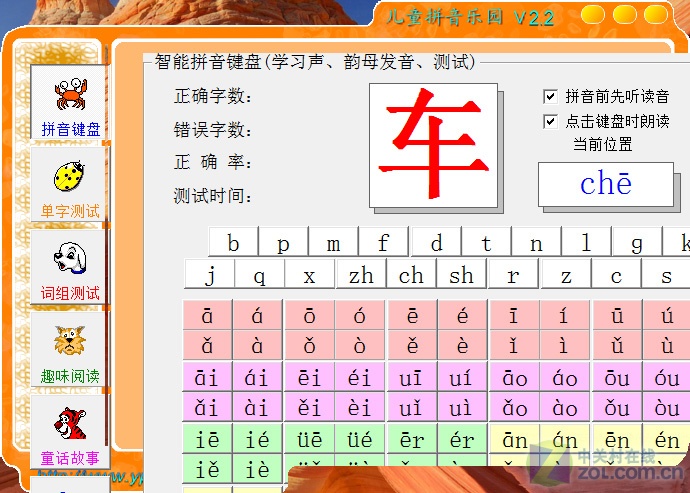Select the ā first-tone key

(x=207, y=315)
